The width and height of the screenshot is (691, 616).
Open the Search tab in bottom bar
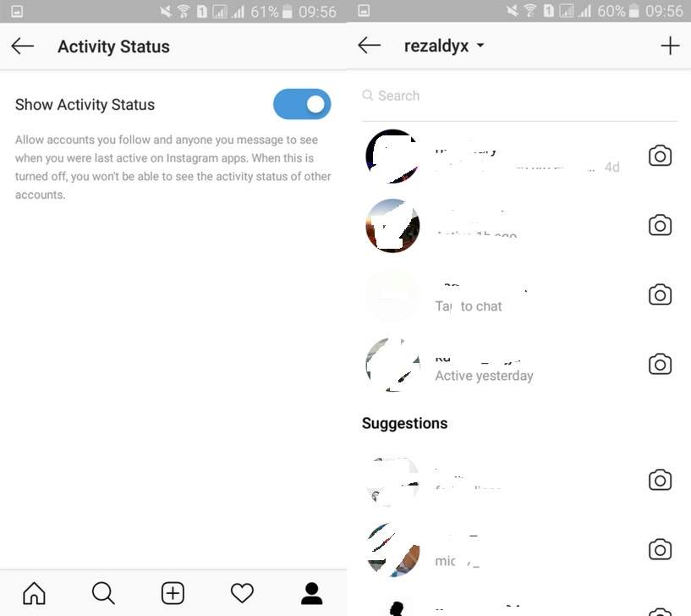[x=103, y=593]
